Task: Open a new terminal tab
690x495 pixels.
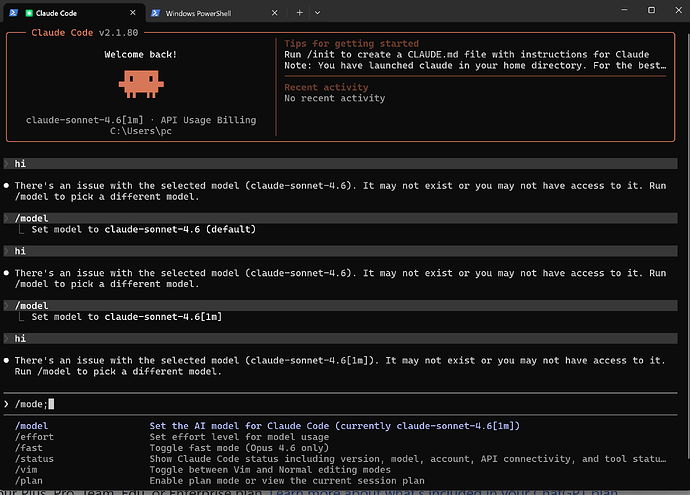Action: pos(299,13)
